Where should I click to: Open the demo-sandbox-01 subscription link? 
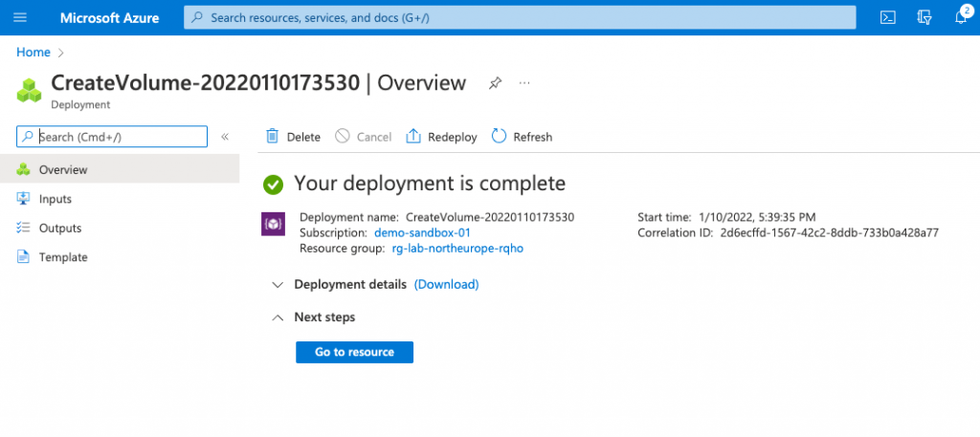(422, 233)
